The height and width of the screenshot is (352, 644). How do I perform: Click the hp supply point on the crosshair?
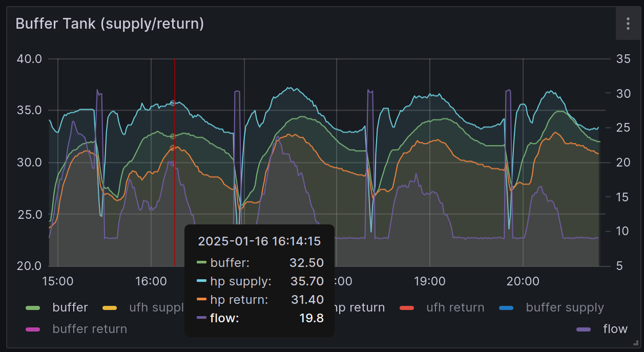(x=173, y=102)
